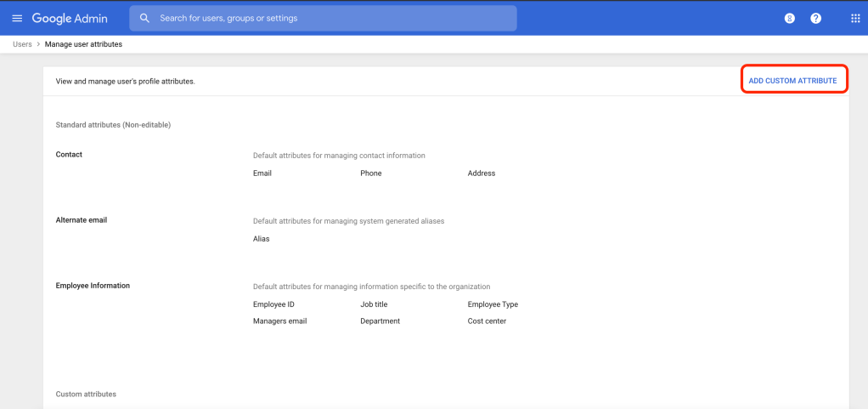Open the hamburger main menu
Image resolution: width=868 pixels, height=409 pixels.
[17, 18]
